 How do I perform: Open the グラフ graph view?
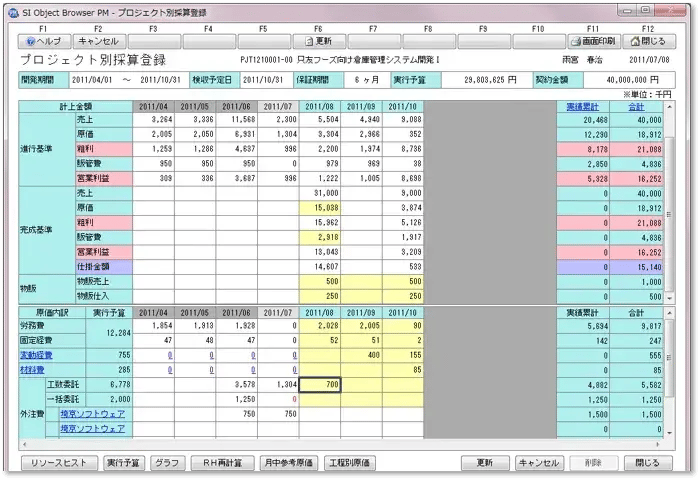[168, 463]
